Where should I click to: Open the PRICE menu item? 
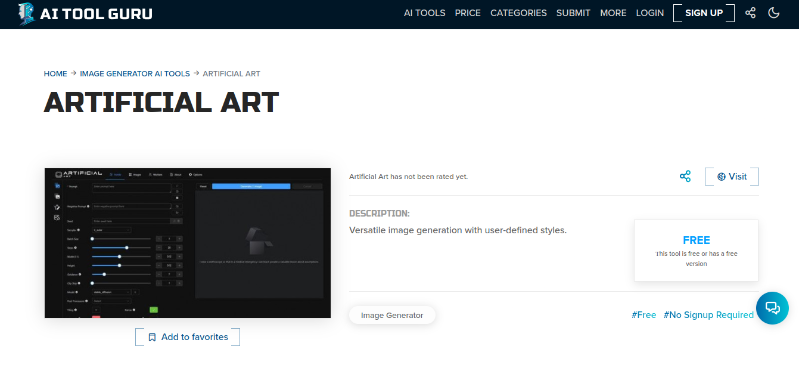tap(468, 13)
